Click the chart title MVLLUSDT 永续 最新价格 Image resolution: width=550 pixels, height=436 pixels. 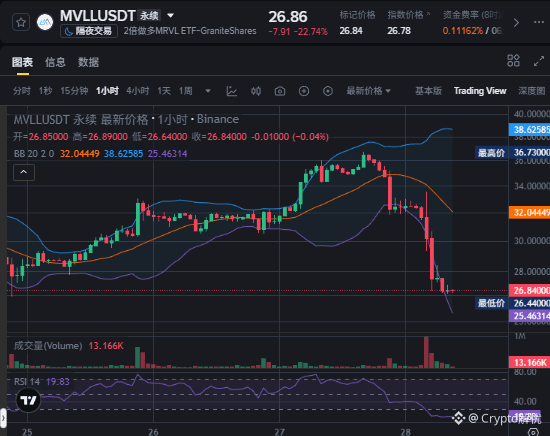point(81,120)
